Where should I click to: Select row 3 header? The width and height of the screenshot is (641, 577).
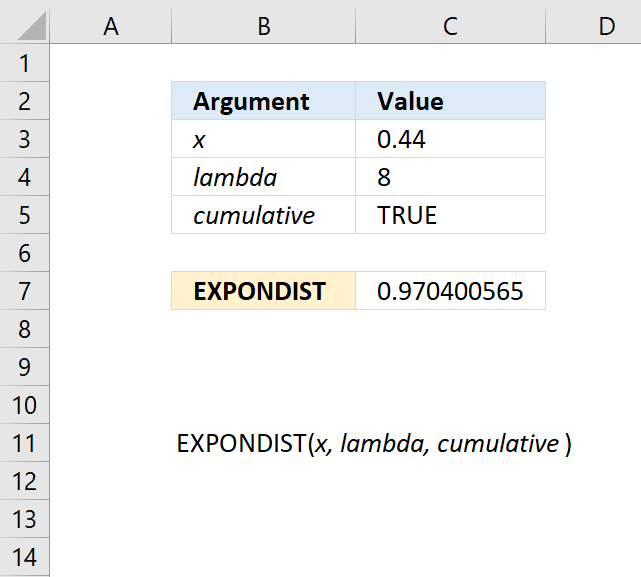click(x=25, y=139)
